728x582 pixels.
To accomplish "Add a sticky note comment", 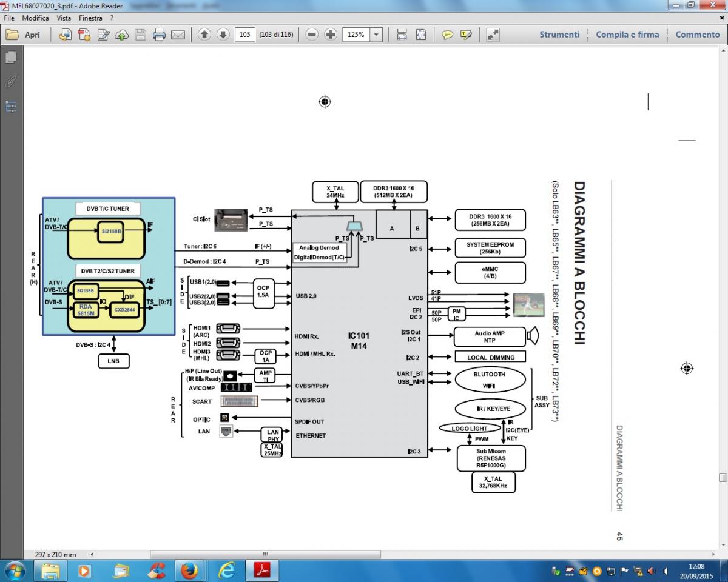I will click(448, 35).
